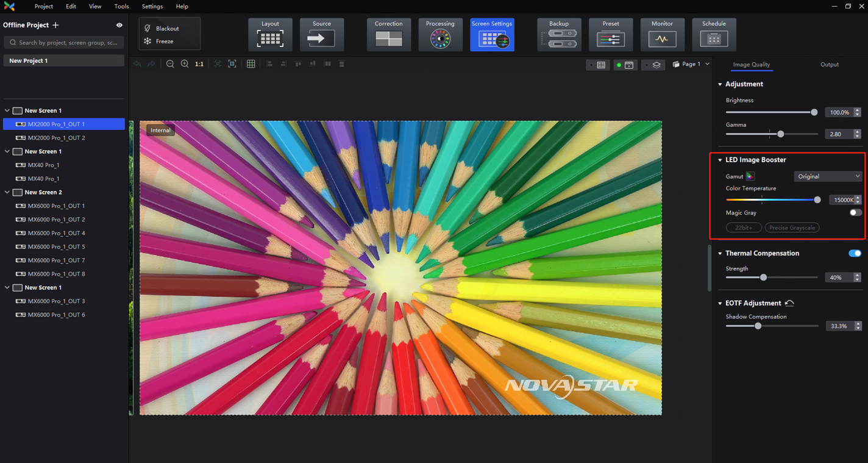Screen dimensions: 868x463
Task: Click the align right icon
Action: click(283, 64)
